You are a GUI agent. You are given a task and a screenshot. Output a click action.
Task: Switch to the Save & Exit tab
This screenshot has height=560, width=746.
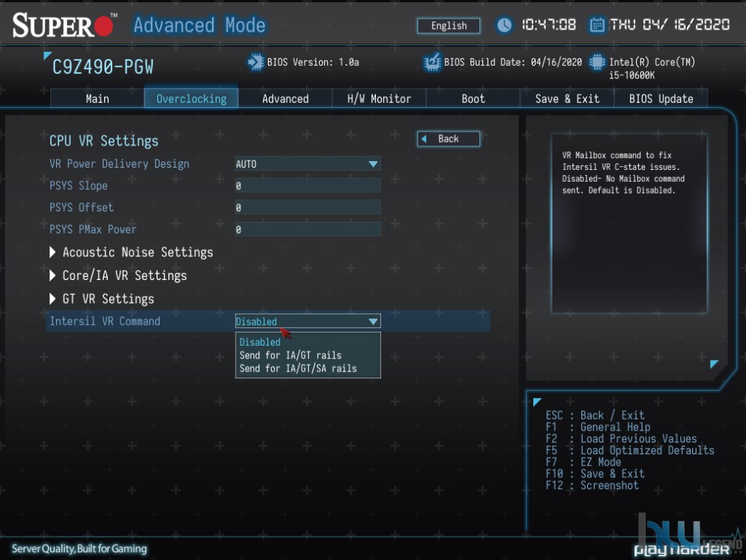point(567,98)
